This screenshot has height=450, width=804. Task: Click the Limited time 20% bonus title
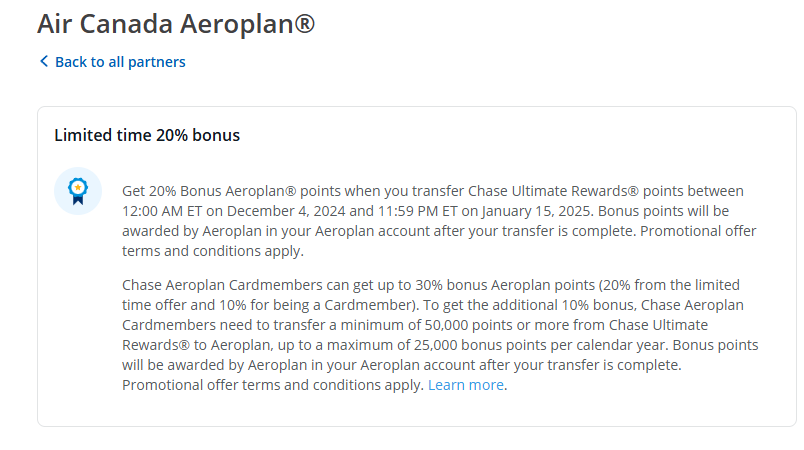(x=147, y=135)
